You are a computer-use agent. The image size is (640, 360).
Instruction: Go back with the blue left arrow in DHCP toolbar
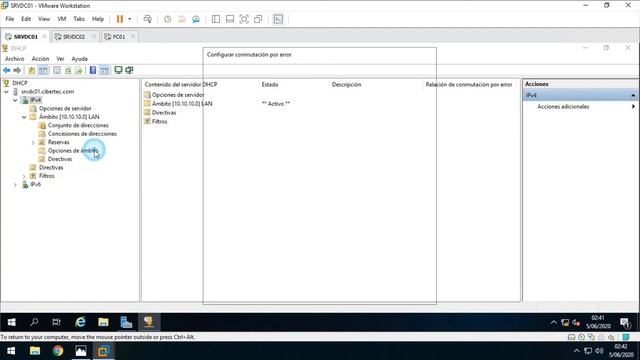coord(7,70)
